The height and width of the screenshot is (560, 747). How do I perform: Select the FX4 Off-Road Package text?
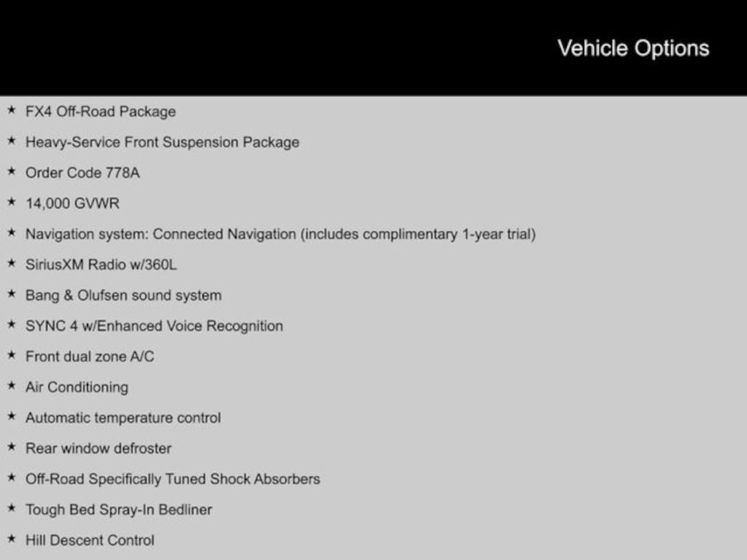pos(101,112)
